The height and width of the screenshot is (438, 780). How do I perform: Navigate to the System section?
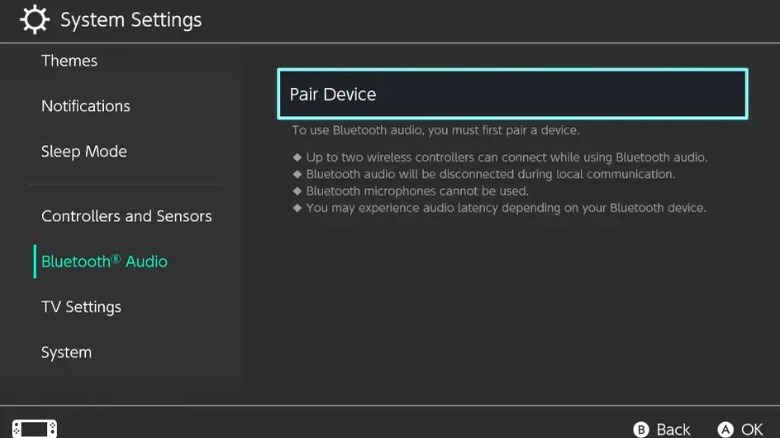point(66,353)
